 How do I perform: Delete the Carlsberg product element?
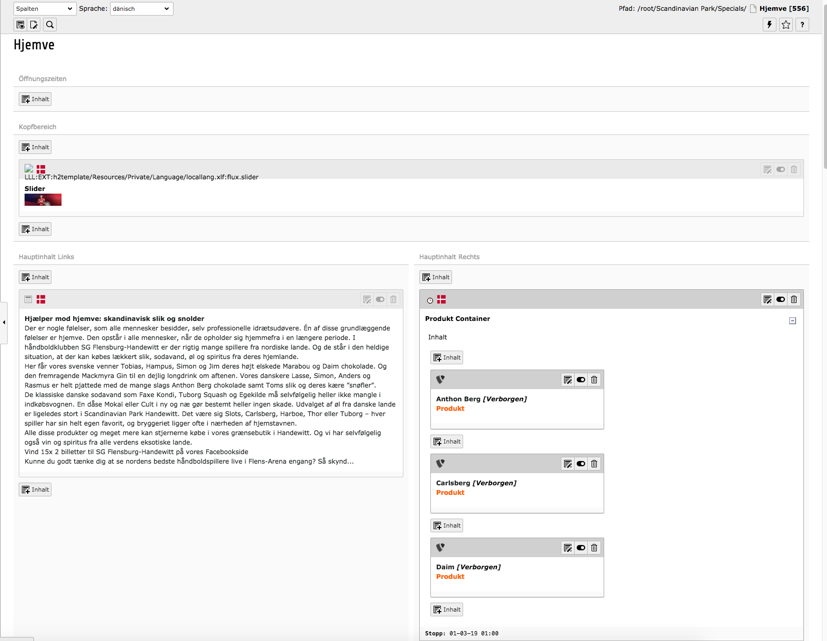[x=594, y=464]
